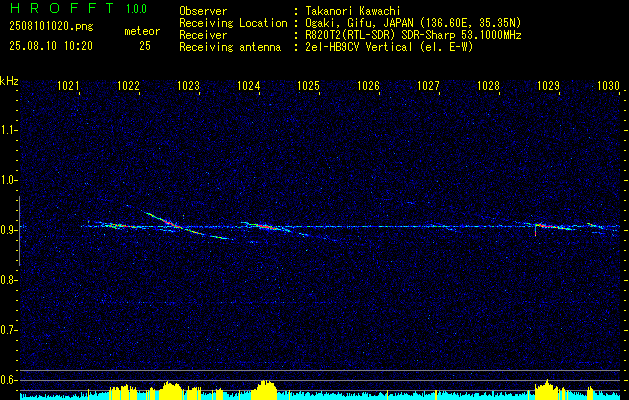
Task: Click the 1029 time axis marker
Action: pyautogui.click(x=548, y=85)
